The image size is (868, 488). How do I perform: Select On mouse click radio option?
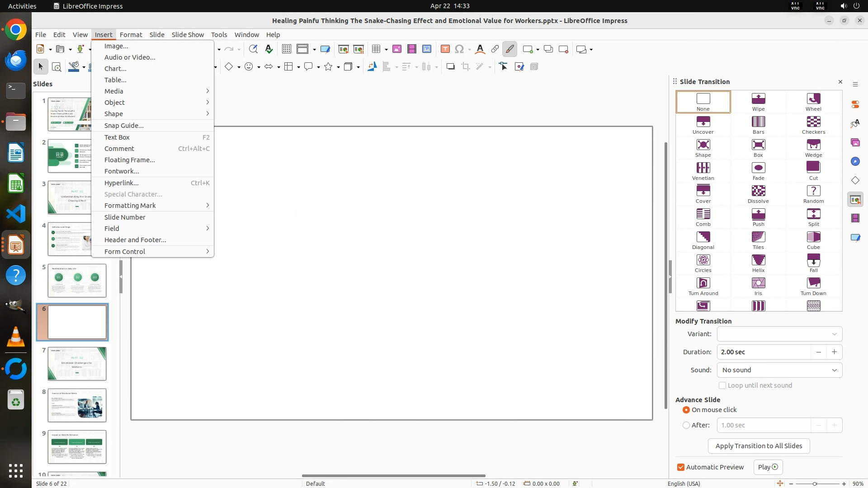[x=686, y=410]
